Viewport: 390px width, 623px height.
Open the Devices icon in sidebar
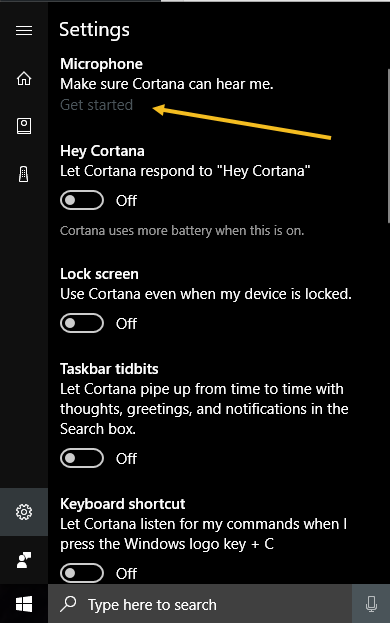(24, 174)
